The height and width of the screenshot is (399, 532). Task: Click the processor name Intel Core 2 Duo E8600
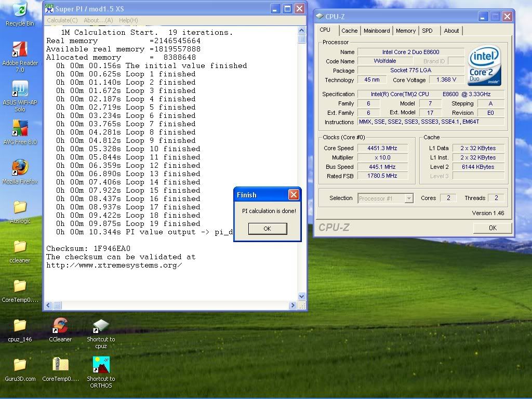click(410, 52)
